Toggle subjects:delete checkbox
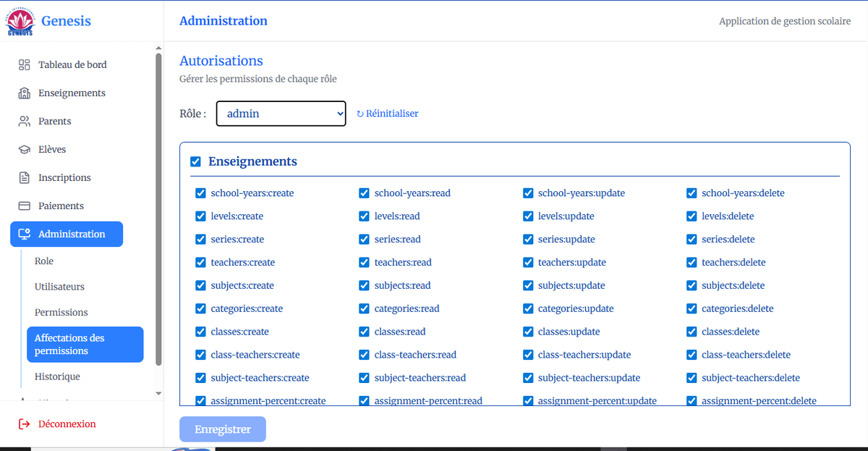Image resolution: width=868 pixels, height=451 pixels. point(692,285)
